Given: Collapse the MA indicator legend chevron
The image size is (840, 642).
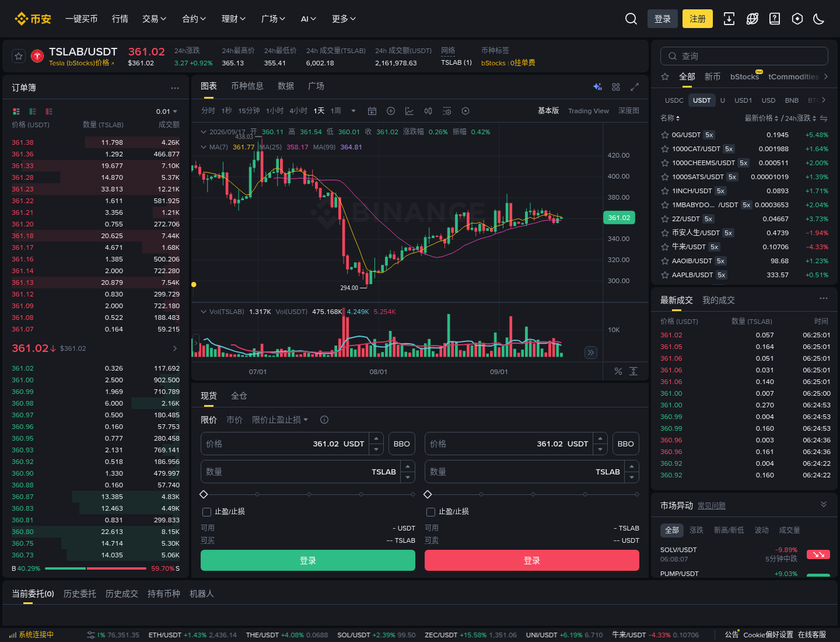Looking at the screenshot, I should tap(204, 147).
